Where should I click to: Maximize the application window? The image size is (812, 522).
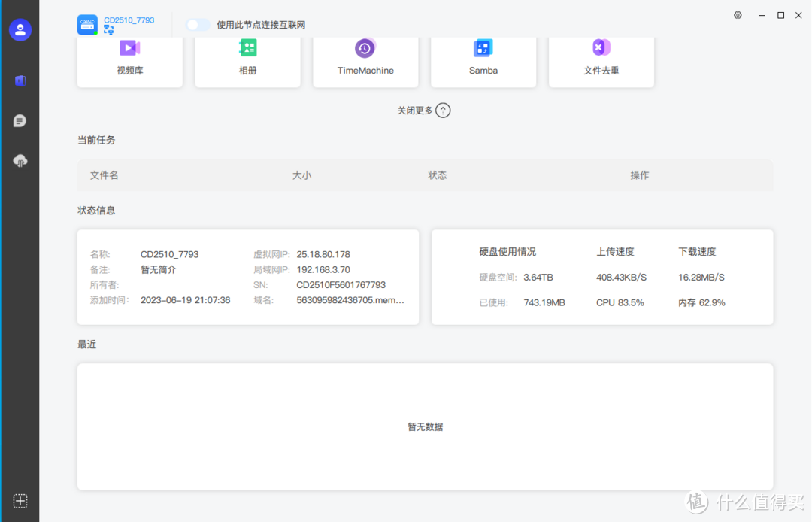780,16
